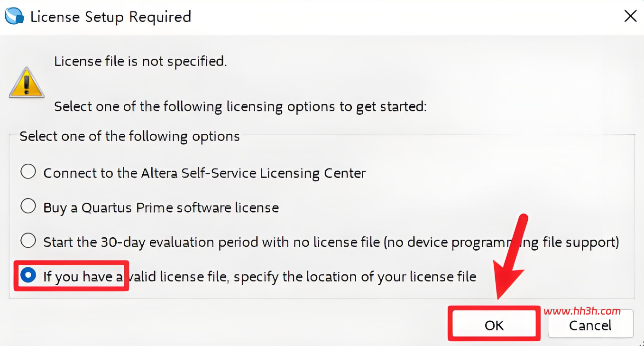
Task: Click the 'Select one of the following options' group label
Action: (129, 137)
